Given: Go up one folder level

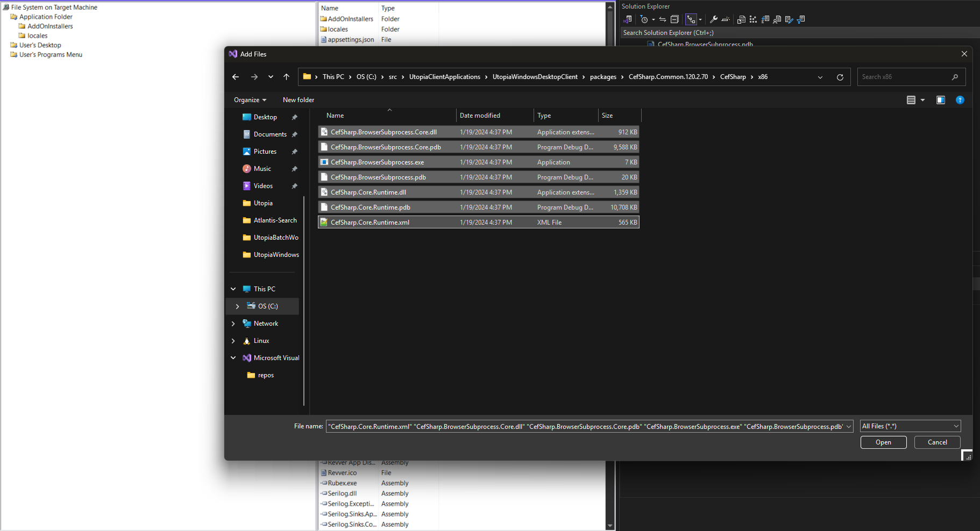Looking at the screenshot, I should [286, 77].
